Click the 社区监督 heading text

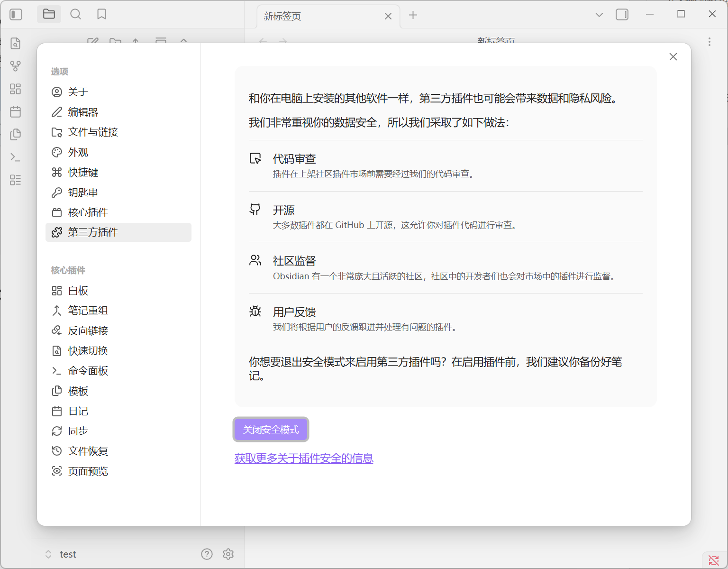click(x=294, y=261)
